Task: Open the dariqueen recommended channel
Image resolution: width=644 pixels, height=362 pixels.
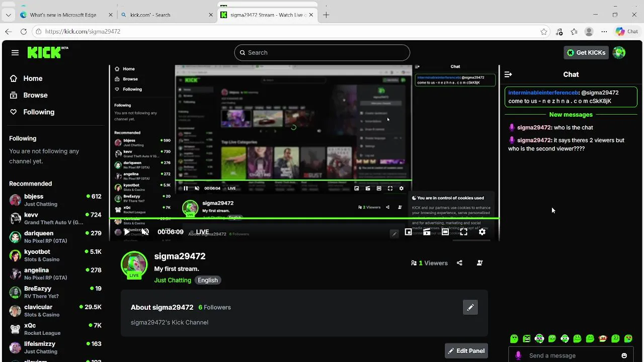Action: coord(55,237)
